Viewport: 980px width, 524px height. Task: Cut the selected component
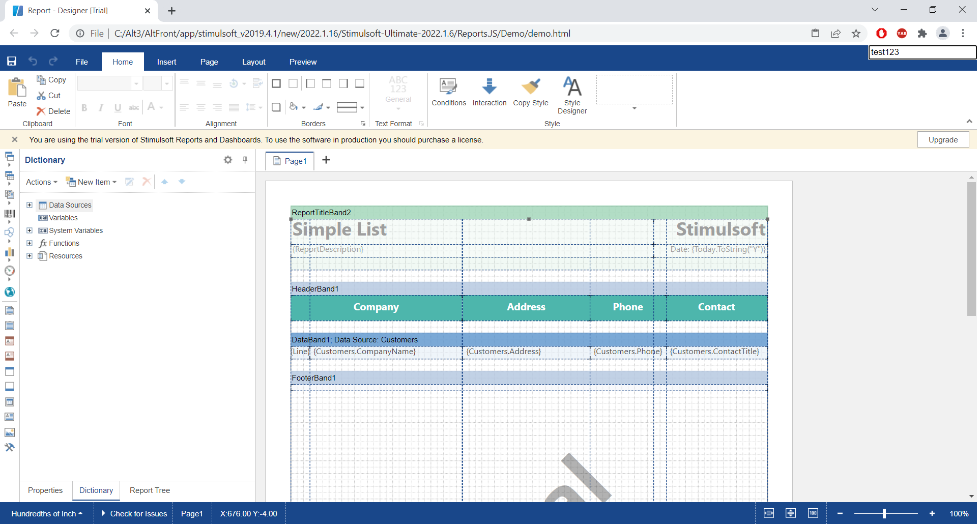[49, 96]
